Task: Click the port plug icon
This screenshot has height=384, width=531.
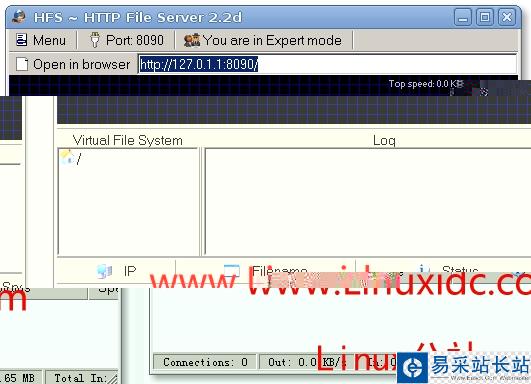Action: tap(95, 40)
